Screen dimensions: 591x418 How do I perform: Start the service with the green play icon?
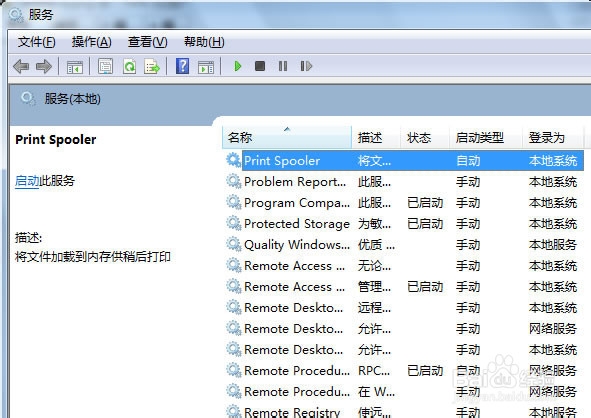pyautogui.click(x=237, y=66)
